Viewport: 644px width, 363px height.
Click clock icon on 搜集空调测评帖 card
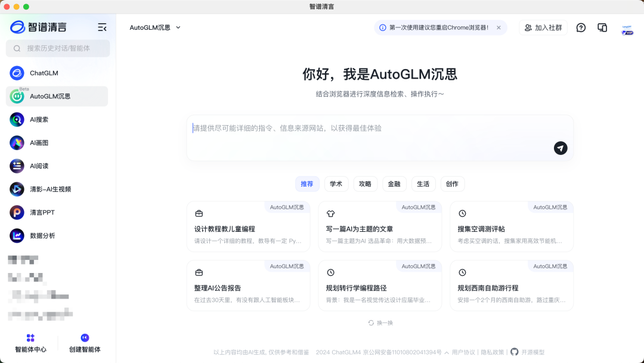(x=462, y=213)
